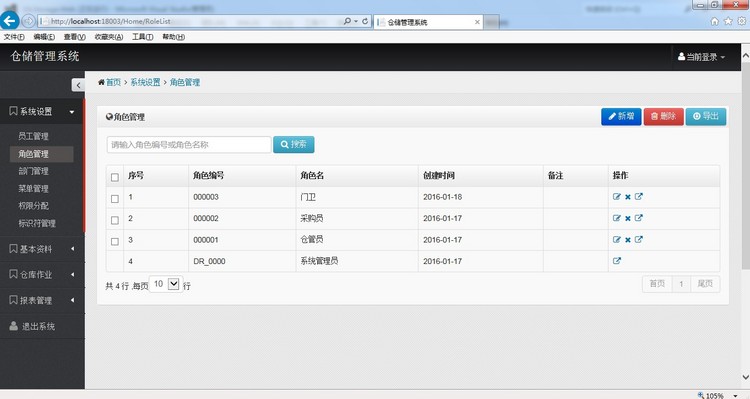The image size is (750, 399).
Task: Select all rows with header checkbox
Action: coord(115,177)
